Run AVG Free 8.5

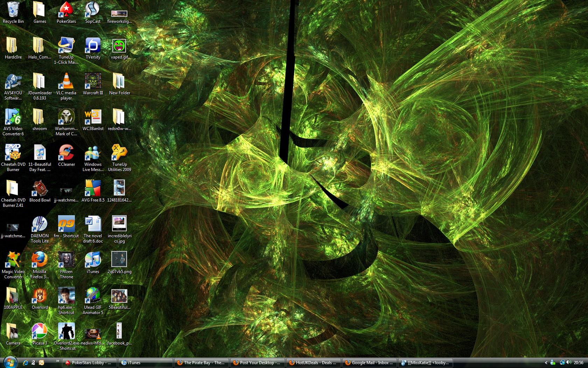92,188
